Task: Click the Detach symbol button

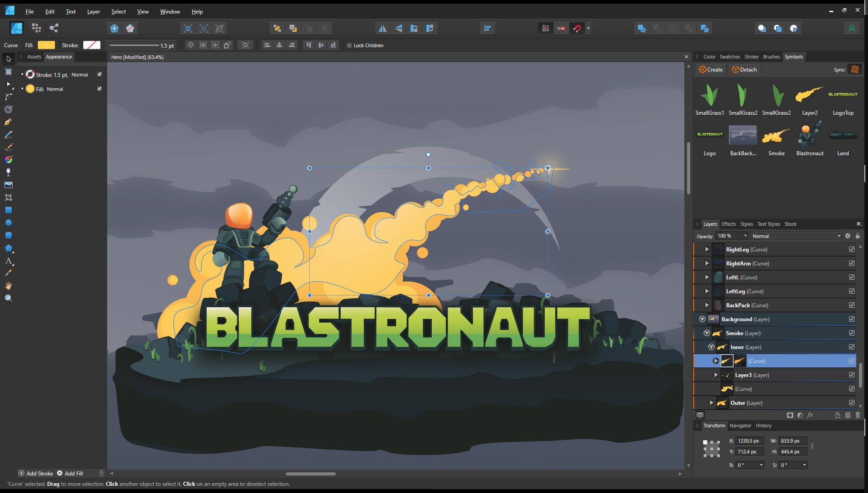Action: click(x=744, y=69)
